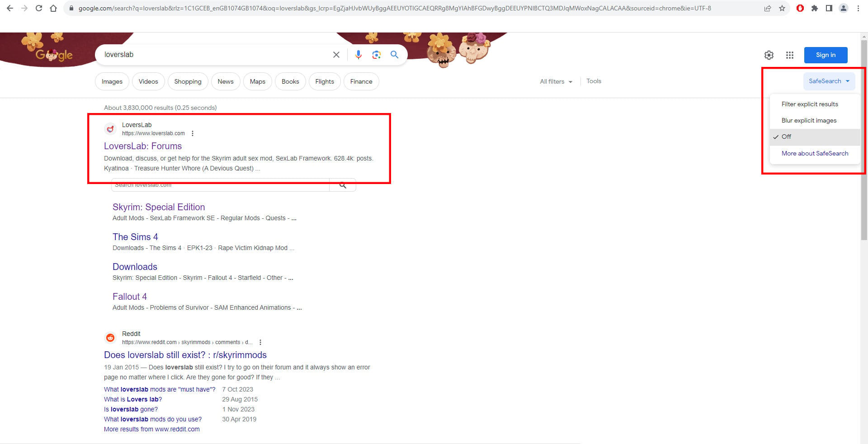The width and height of the screenshot is (868, 444).
Task: Switch to Shopping results tab
Action: click(188, 81)
